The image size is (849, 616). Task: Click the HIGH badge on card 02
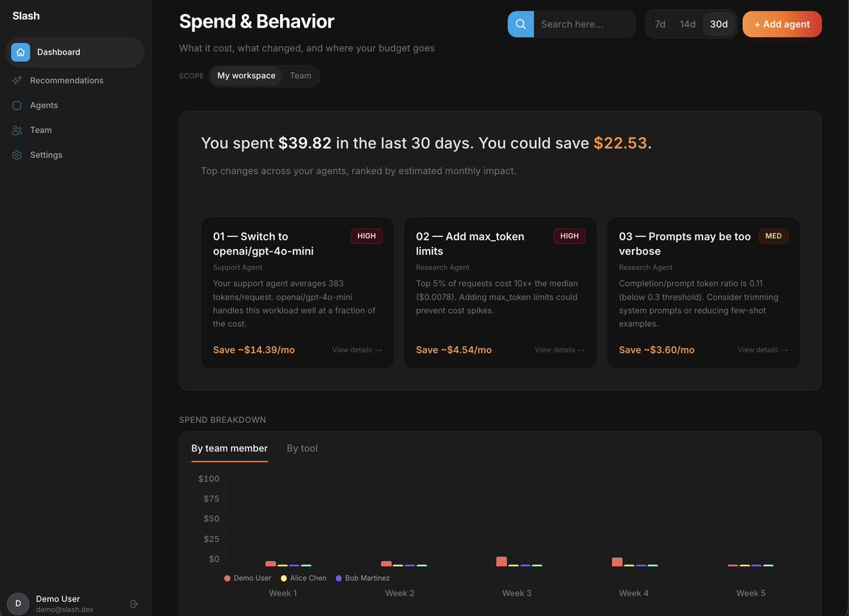(x=570, y=236)
